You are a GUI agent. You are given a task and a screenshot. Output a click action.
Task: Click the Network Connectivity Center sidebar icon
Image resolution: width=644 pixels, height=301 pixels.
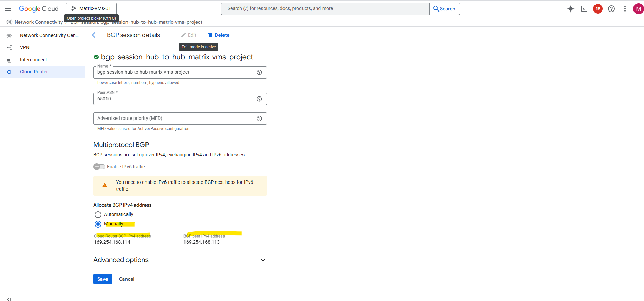(x=9, y=35)
